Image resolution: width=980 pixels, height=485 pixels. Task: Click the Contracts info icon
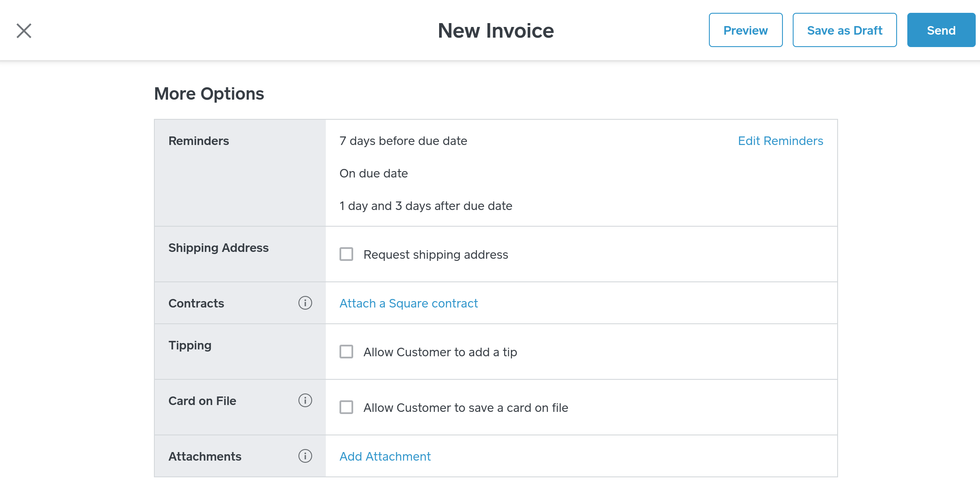[305, 303]
